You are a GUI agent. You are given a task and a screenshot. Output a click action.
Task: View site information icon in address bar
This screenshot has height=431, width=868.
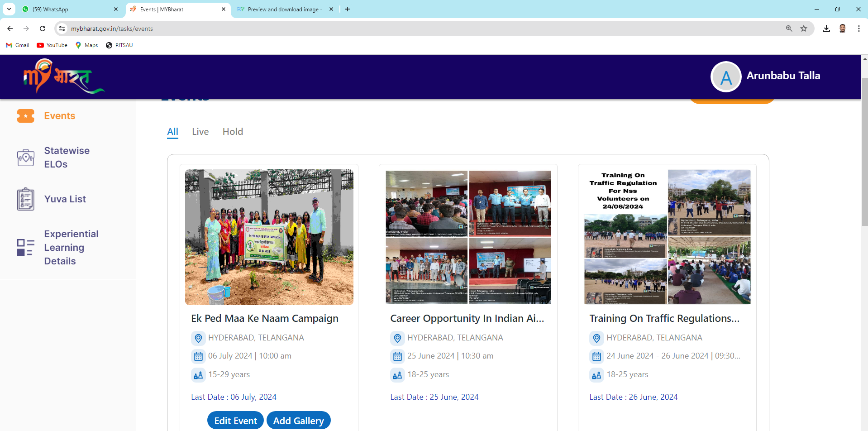pyautogui.click(x=62, y=29)
